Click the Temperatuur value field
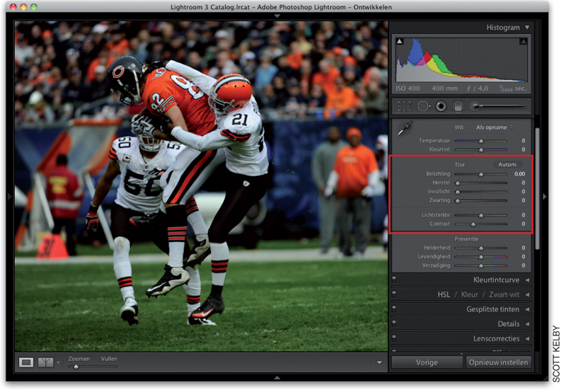Screen dimensions: 566x392 (x=523, y=141)
